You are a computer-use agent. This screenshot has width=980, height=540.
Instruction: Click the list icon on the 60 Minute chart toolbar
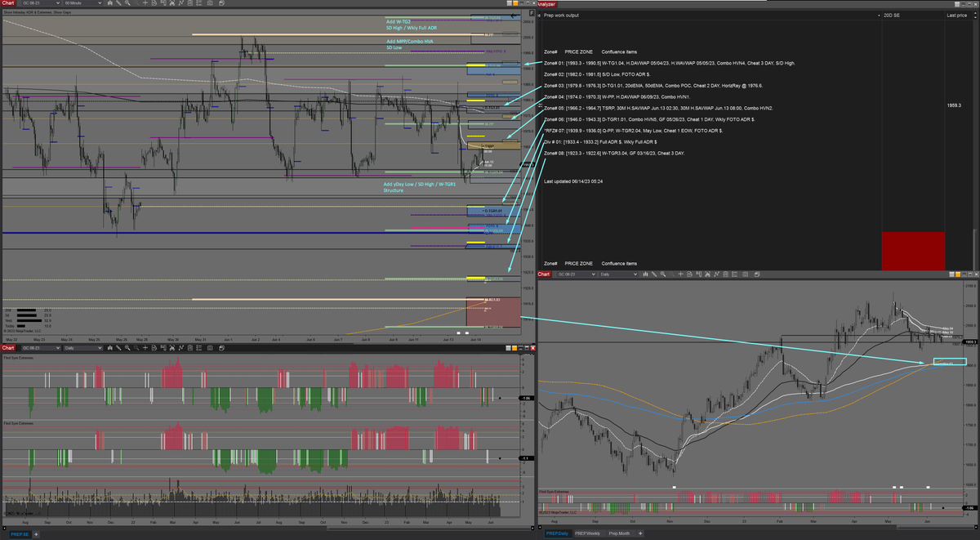click(x=199, y=3)
